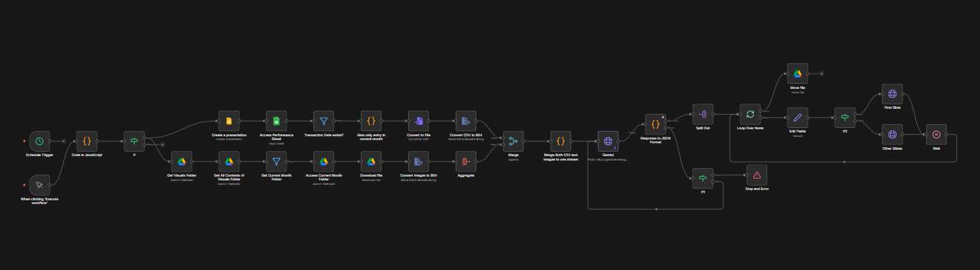Click the Stop and Error warning node
The height and width of the screenshot is (270, 980).
pyautogui.click(x=757, y=175)
